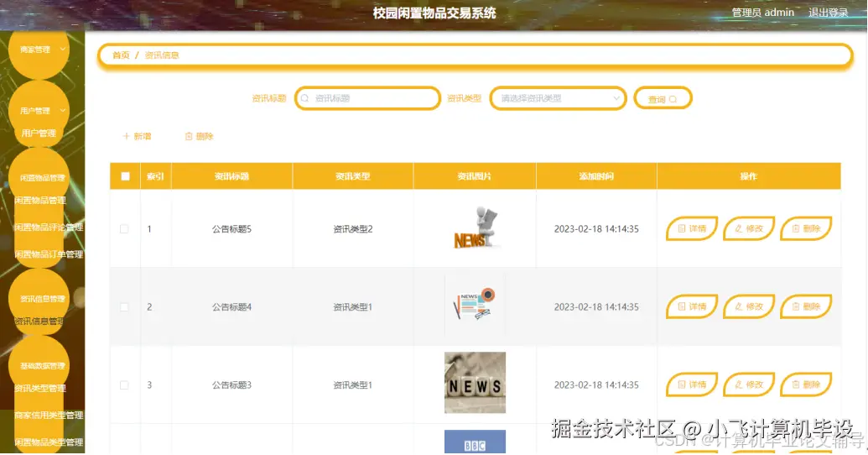Click 退出登录 to log out
The image size is (868, 455).
(828, 13)
